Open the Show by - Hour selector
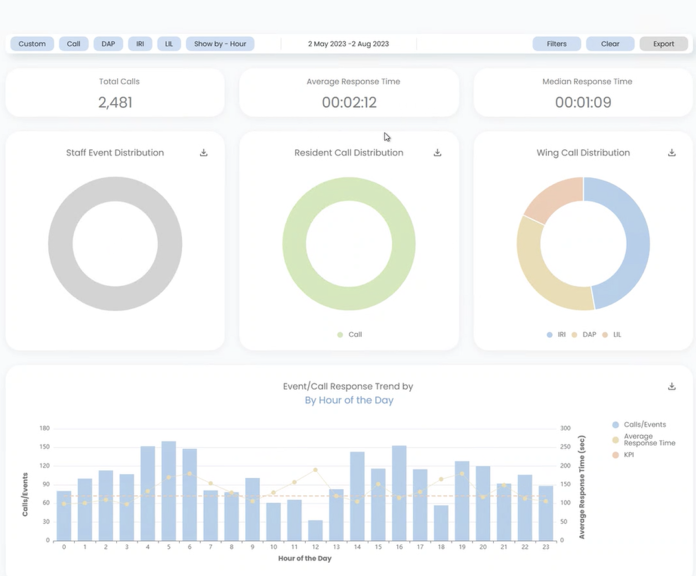The height and width of the screenshot is (576, 696). pyautogui.click(x=220, y=44)
